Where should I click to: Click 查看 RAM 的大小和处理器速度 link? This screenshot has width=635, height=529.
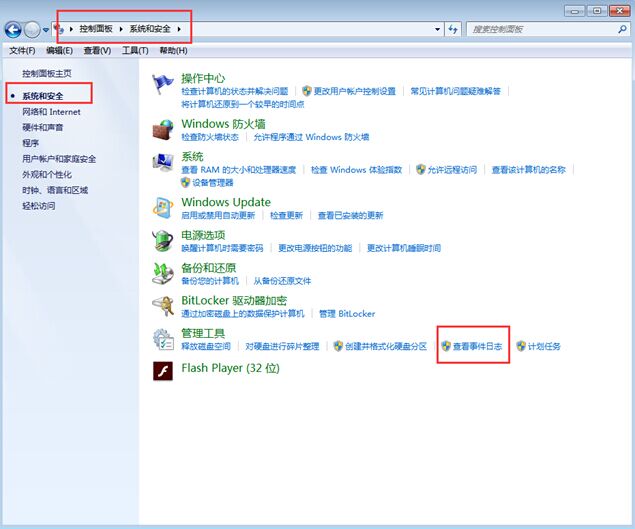(x=239, y=170)
